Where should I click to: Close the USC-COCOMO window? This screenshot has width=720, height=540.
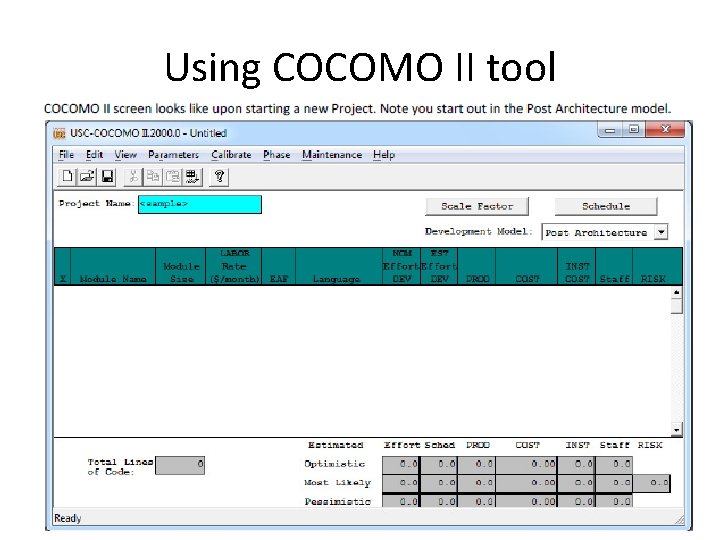tap(665, 129)
